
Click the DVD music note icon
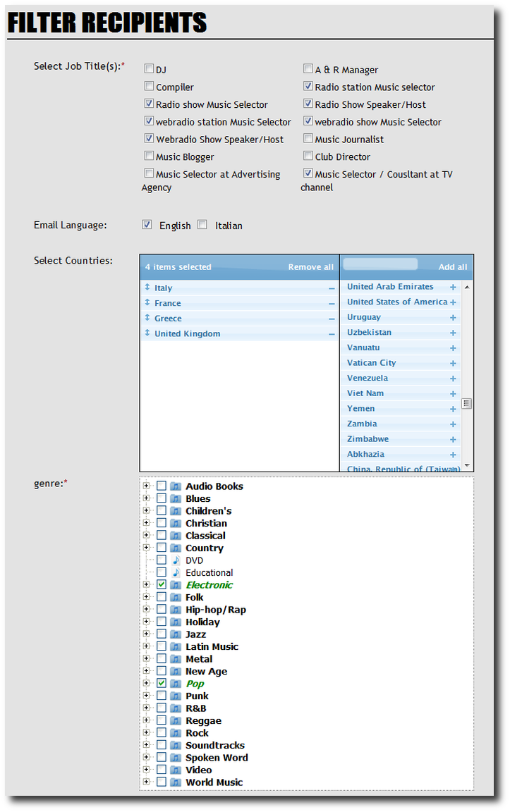pyautogui.click(x=176, y=560)
